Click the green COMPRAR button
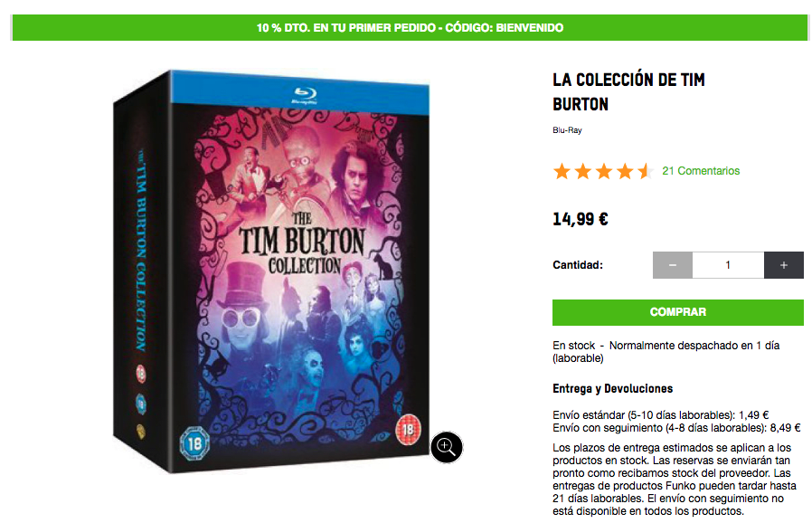Viewport: 812px width, 523px height. (678, 312)
